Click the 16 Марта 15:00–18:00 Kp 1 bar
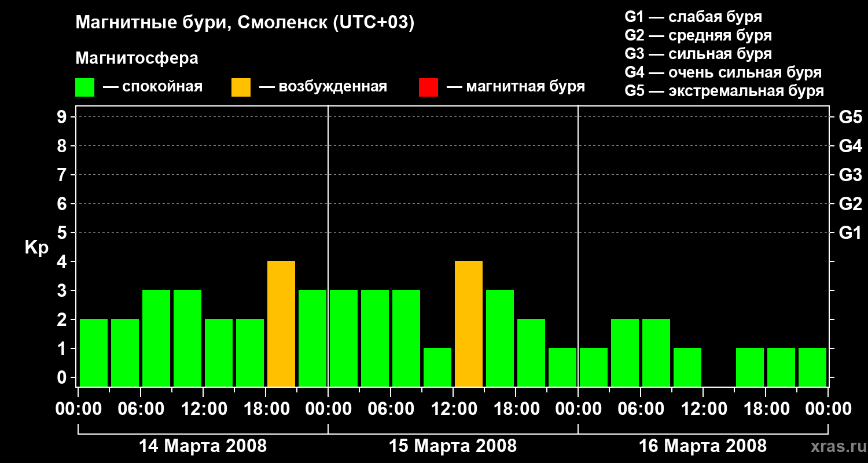This screenshot has height=463, width=868. 750,368
